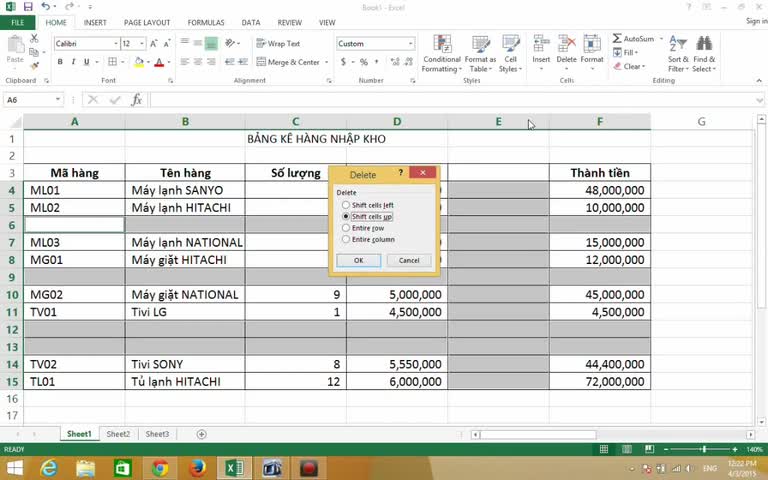The height and width of the screenshot is (480, 768).
Task: Click the Delete cells icon in ribbon
Action: click(567, 44)
